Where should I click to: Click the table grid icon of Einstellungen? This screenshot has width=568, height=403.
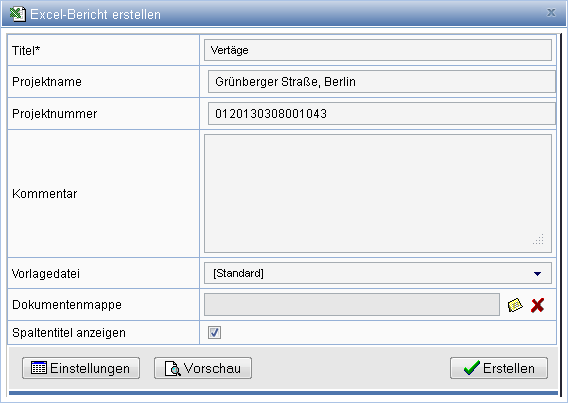click(39, 368)
